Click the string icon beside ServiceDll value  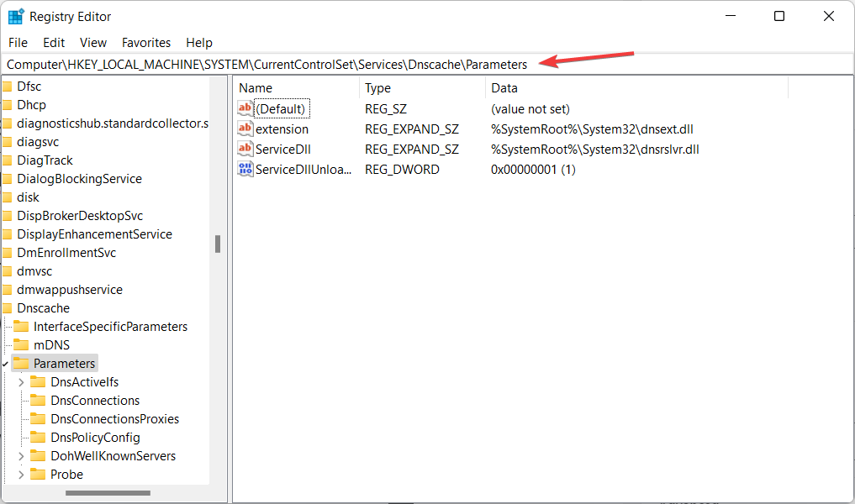click(x=245, y=149)
